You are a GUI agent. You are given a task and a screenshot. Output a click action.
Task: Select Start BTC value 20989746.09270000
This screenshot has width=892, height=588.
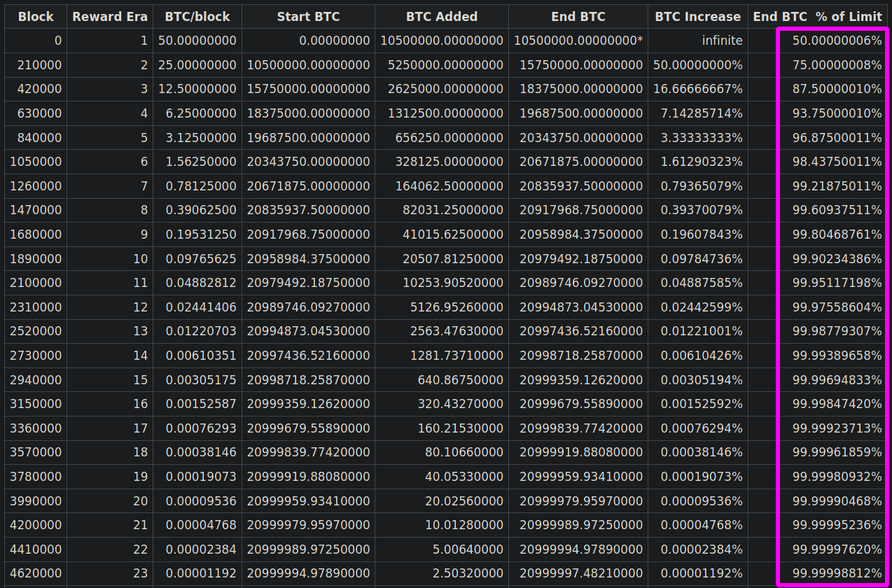click(308, 307)
